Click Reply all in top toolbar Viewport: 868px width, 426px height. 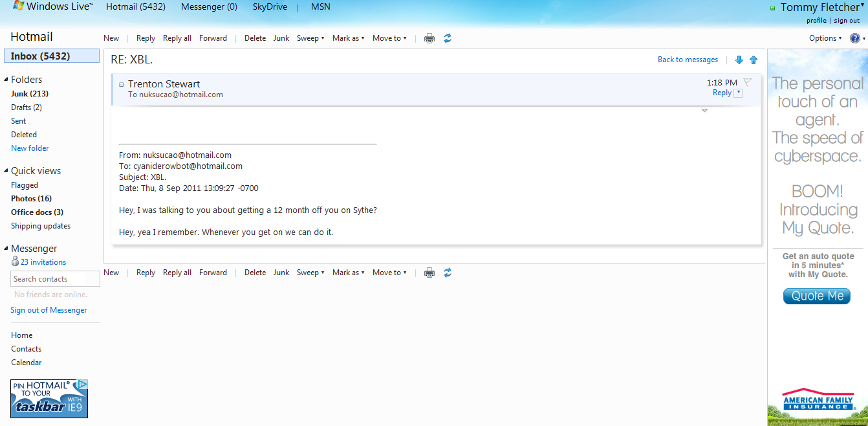[177, 38]
